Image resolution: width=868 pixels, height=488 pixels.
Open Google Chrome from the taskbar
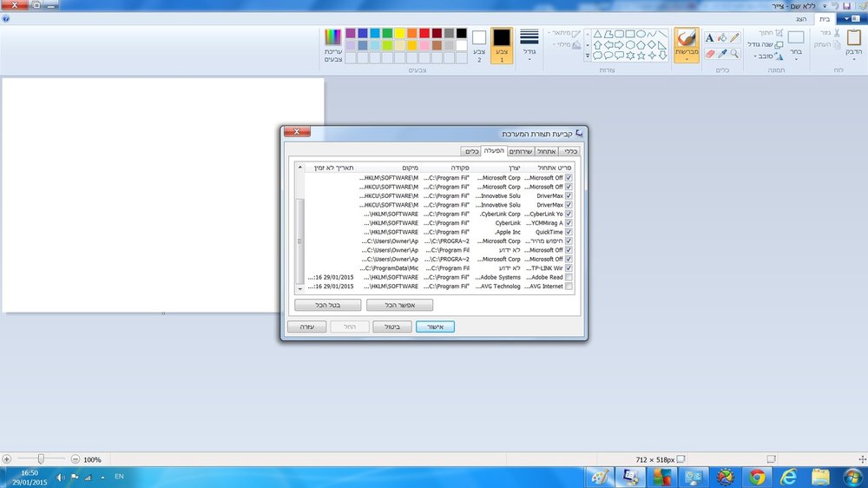pos(757,477)
